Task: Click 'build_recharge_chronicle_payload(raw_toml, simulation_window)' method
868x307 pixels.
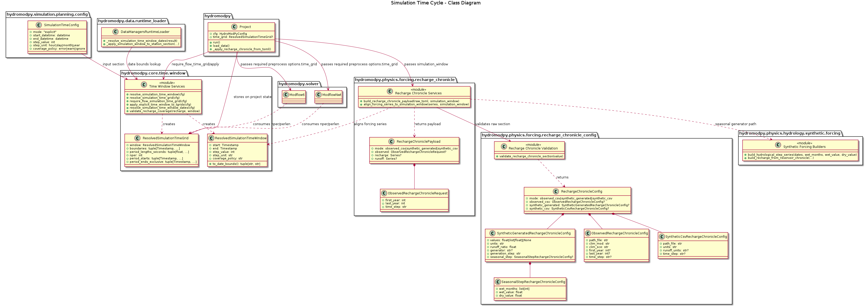Action: click(411, 101)
